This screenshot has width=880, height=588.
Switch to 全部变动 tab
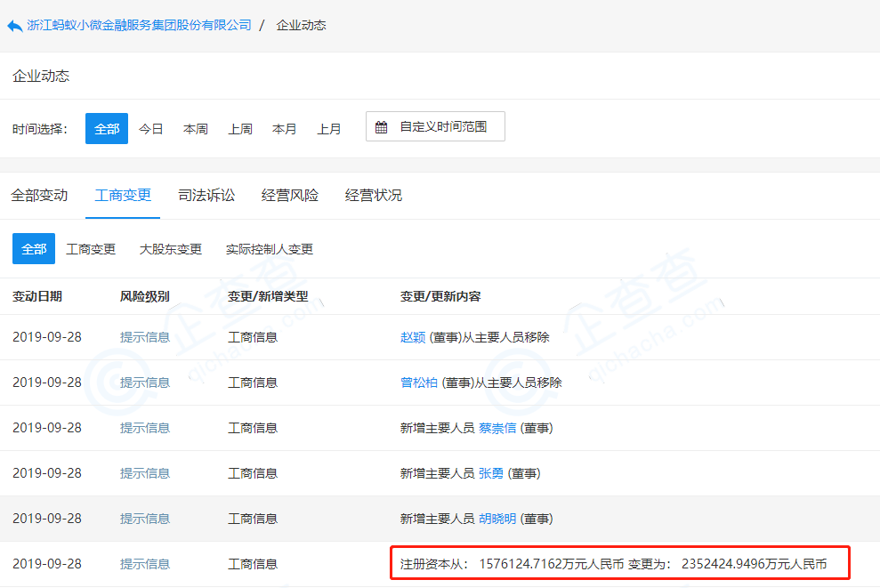(x=39, y=195)
